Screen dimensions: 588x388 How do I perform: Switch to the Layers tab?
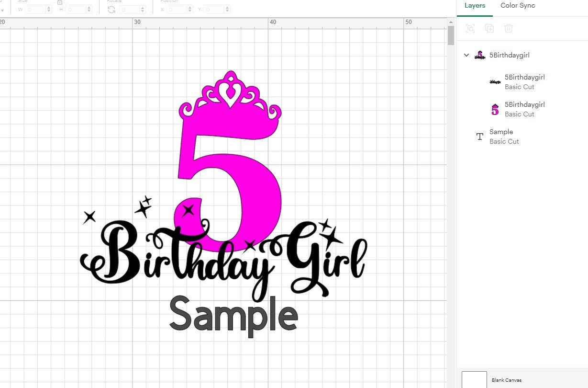click(475, 6)
